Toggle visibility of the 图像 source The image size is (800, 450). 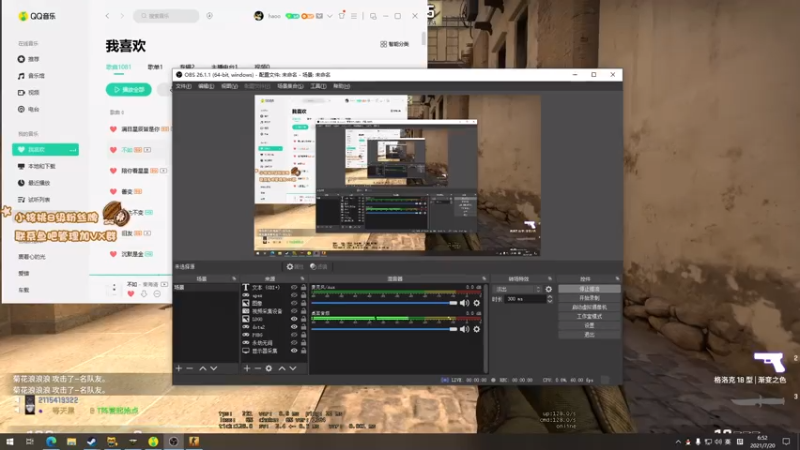(x=294, y=303)
